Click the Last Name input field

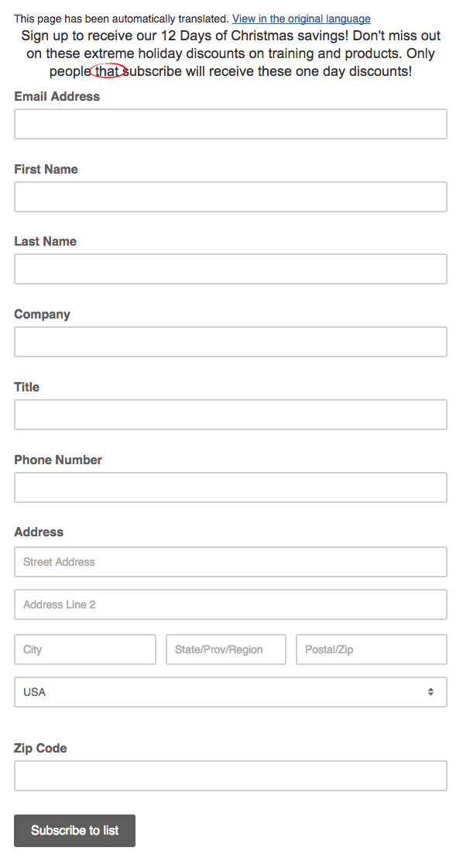pyautogui.click(x=230, y=269)
